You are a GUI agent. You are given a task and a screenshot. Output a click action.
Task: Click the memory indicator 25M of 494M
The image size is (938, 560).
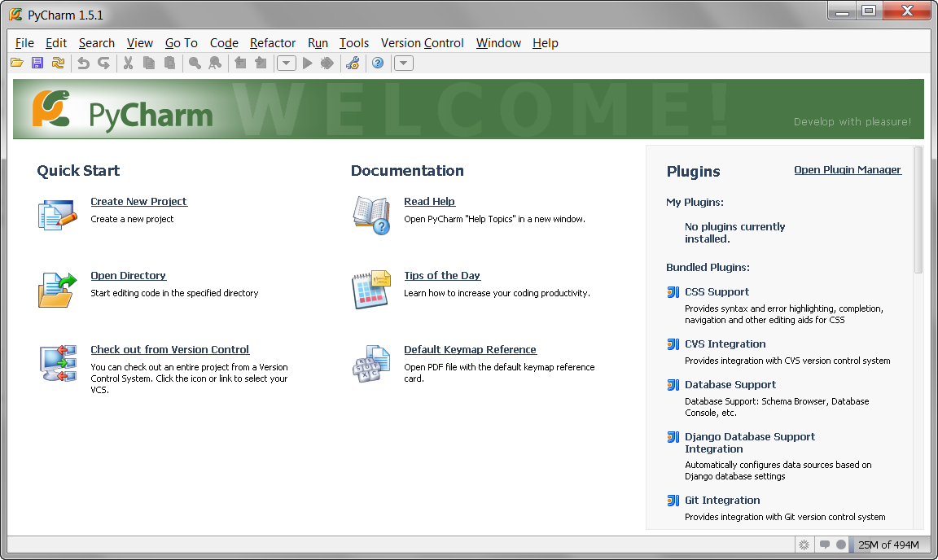(x=888, y=545)
